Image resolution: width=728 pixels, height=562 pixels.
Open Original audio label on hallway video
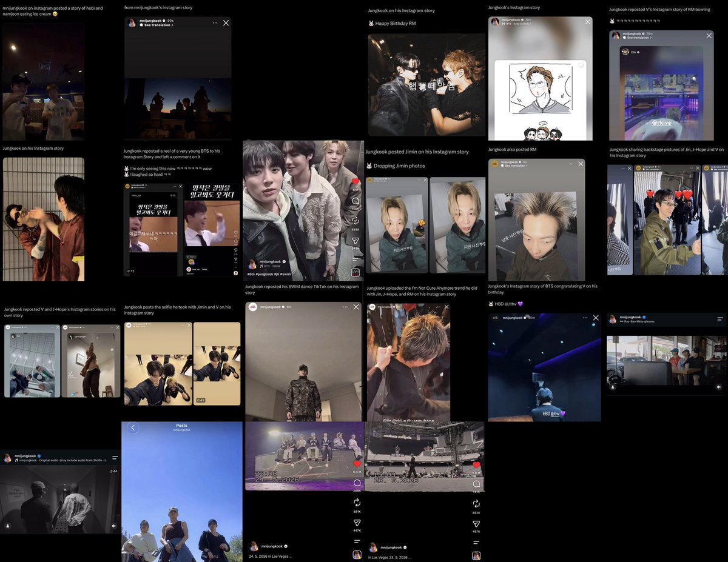(x=59, y=460)
